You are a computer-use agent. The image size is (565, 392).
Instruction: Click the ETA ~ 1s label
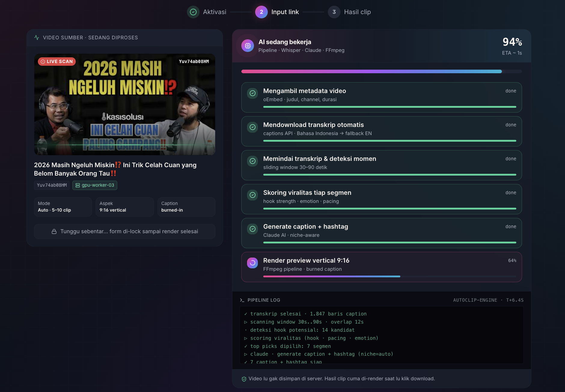tap(512, 53)
